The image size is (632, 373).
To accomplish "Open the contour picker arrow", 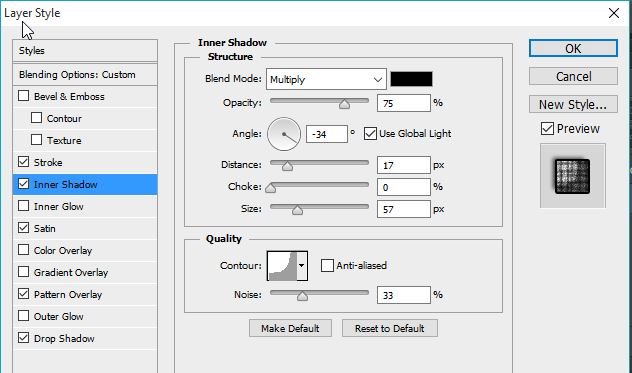I will (x=302, y=265).
